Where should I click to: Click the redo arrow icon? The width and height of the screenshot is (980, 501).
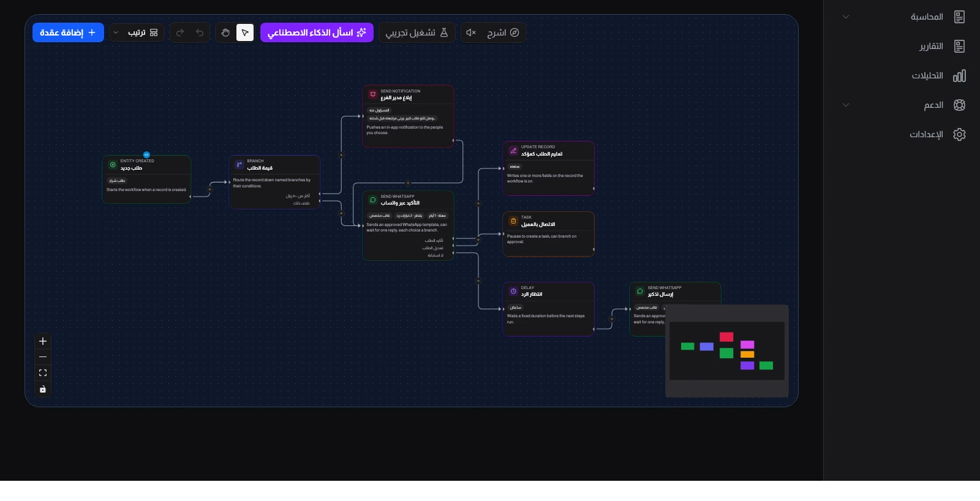(180, 32)
